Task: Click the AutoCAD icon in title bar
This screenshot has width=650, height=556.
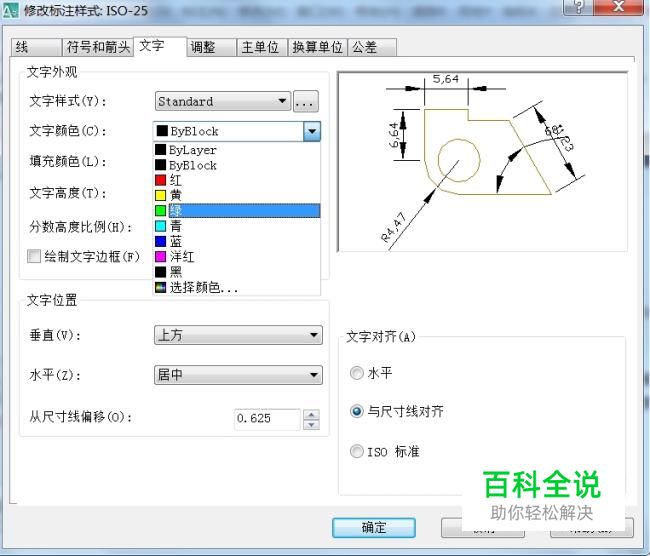Action: 10,10
